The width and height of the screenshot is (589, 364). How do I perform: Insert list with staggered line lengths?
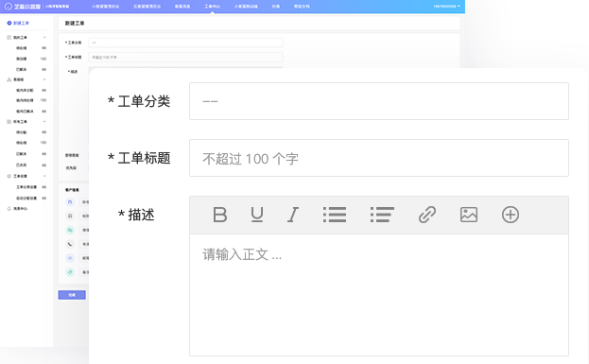[382, 215]
